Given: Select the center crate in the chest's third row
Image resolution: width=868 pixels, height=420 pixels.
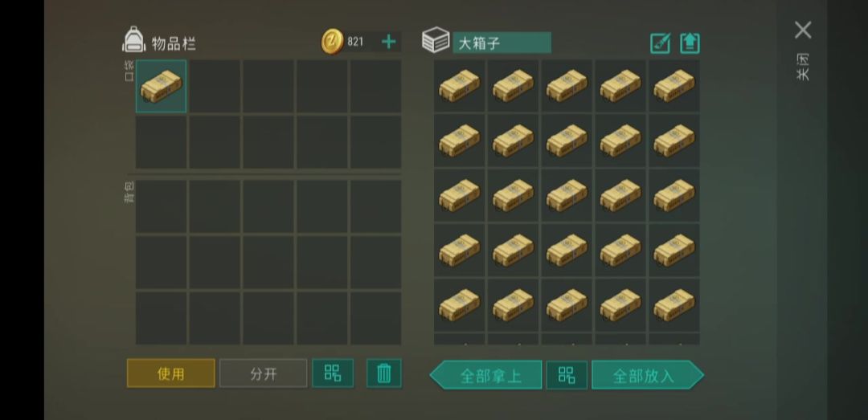Looking at the screenshot, I should tap(567, 195).
